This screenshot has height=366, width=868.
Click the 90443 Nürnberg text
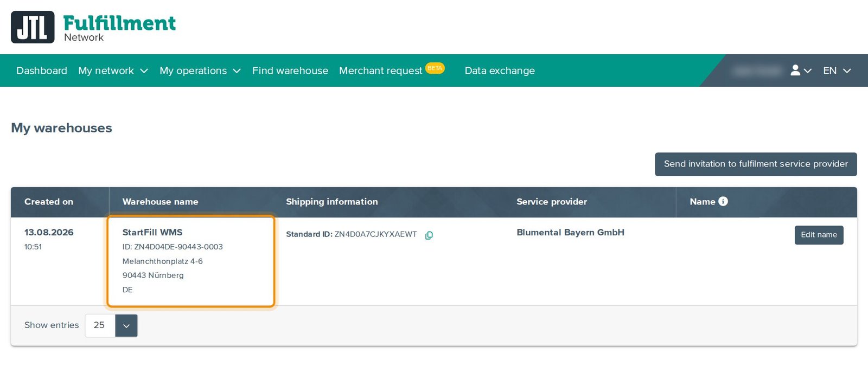click(x=153, y=275)
